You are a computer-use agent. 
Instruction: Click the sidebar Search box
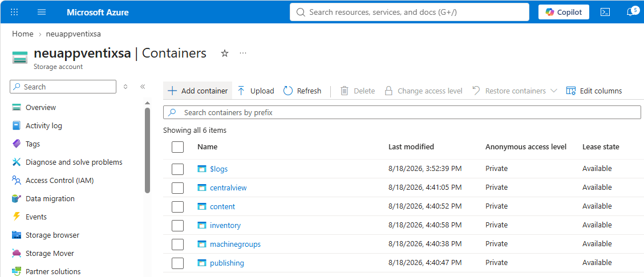click(63, 87)
